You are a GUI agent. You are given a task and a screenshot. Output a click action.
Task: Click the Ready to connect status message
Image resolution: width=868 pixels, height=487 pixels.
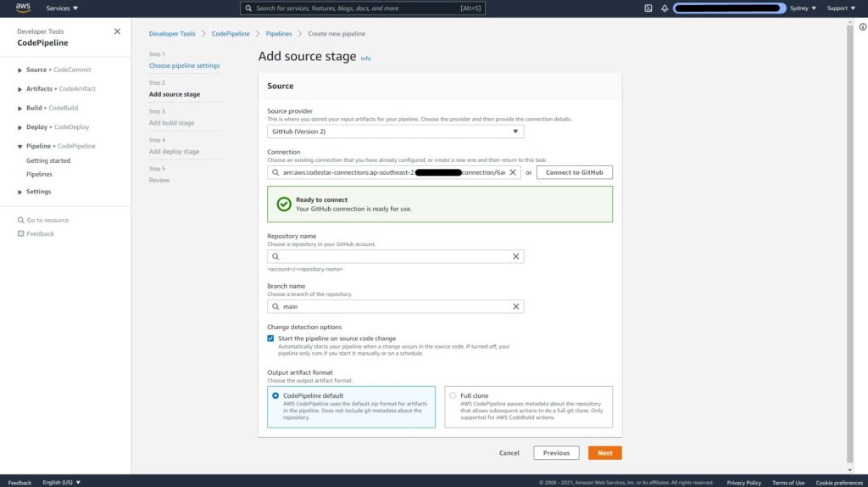440,204
